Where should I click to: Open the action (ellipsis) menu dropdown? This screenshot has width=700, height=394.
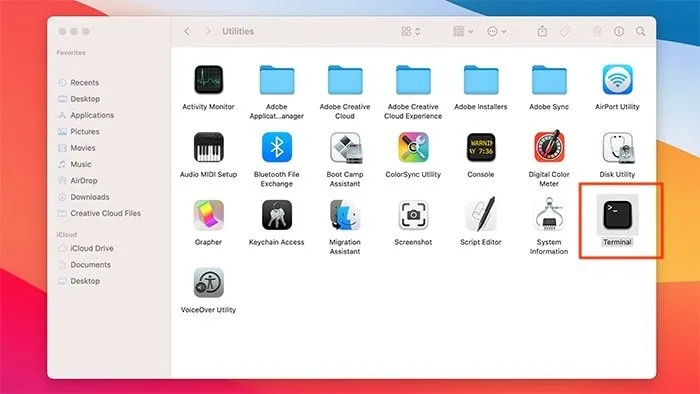point(496,31)
